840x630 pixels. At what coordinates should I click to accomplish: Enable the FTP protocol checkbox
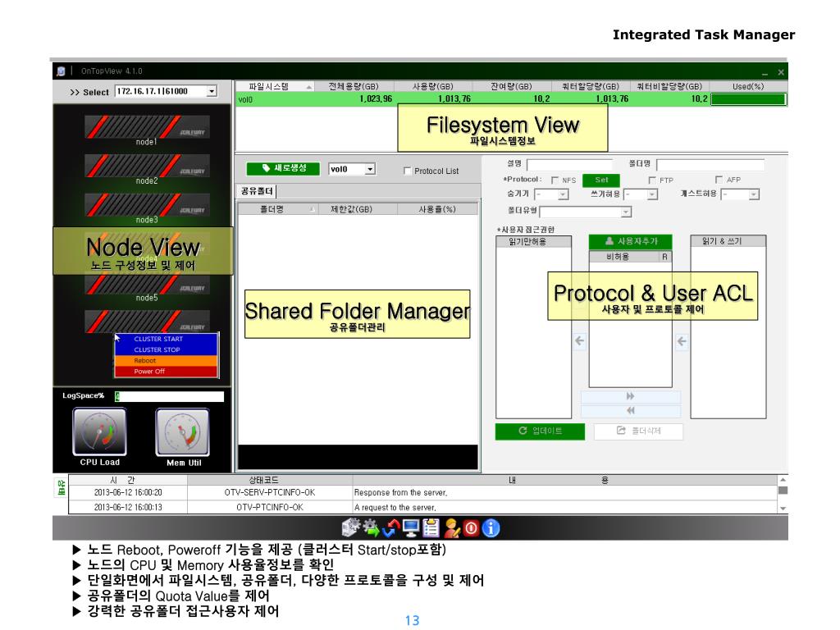click(652, 180)
